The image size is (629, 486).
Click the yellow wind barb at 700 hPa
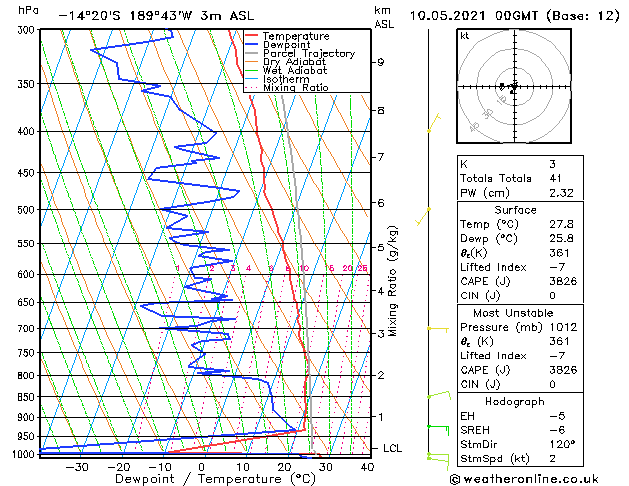436,328
